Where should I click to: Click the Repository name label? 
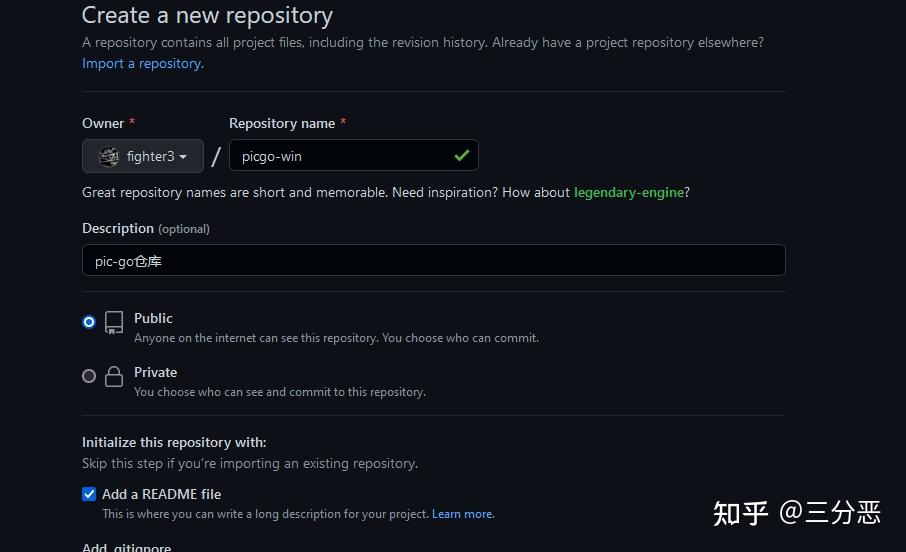[282, 123]
